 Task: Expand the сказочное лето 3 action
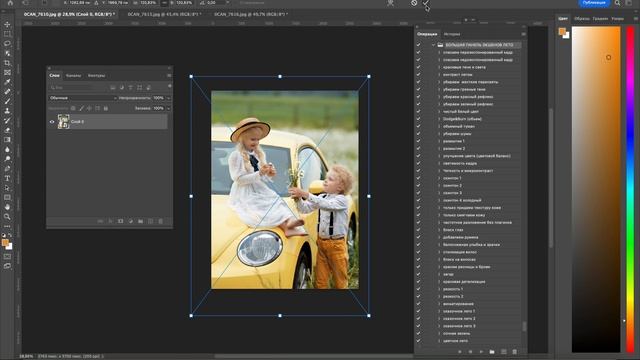pyautogui.click(x=439, y=326)
